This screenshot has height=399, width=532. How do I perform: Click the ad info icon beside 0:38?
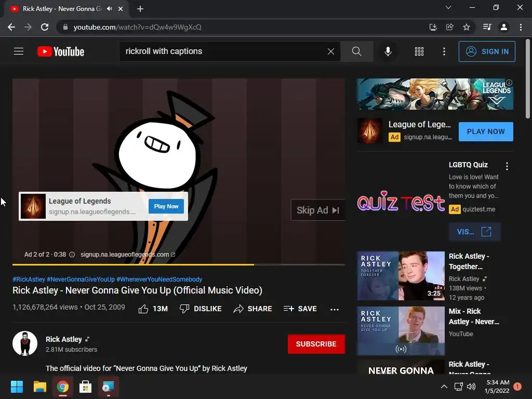[72, 255]
